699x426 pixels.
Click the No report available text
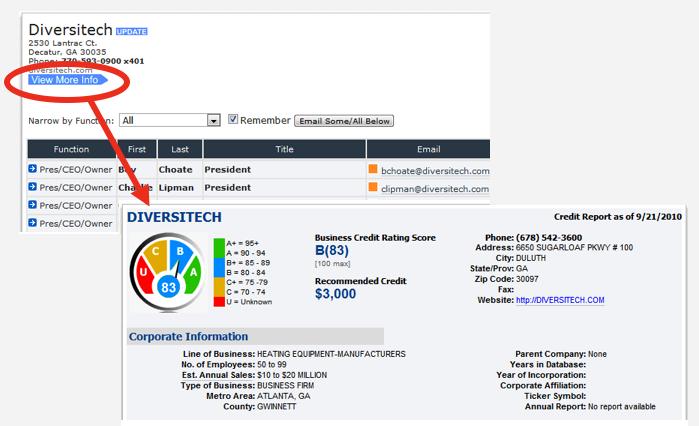[x=622, y=407]
